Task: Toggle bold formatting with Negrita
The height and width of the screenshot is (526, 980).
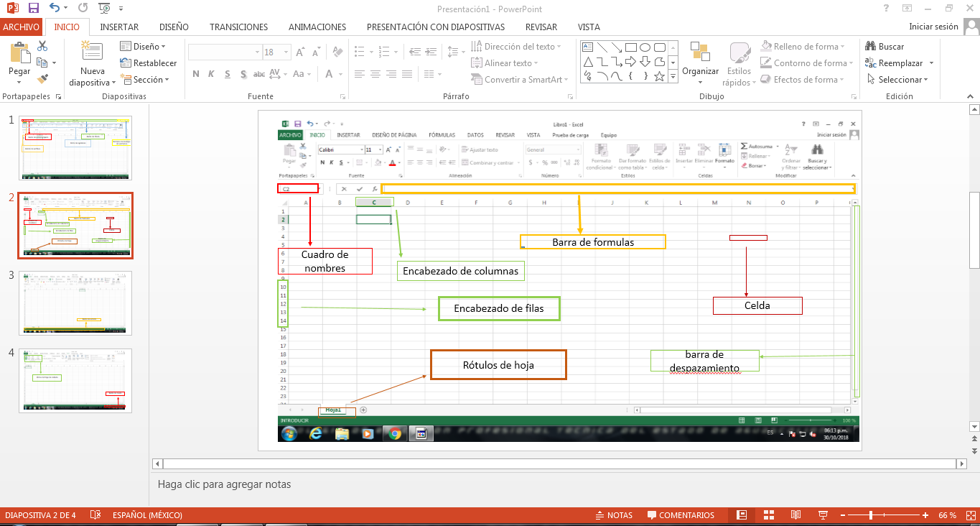Action: 196,73
